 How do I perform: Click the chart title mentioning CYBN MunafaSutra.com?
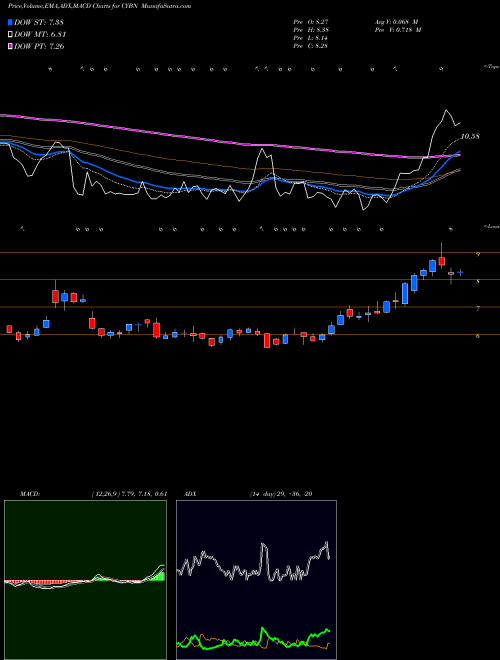tap(99, 6)
